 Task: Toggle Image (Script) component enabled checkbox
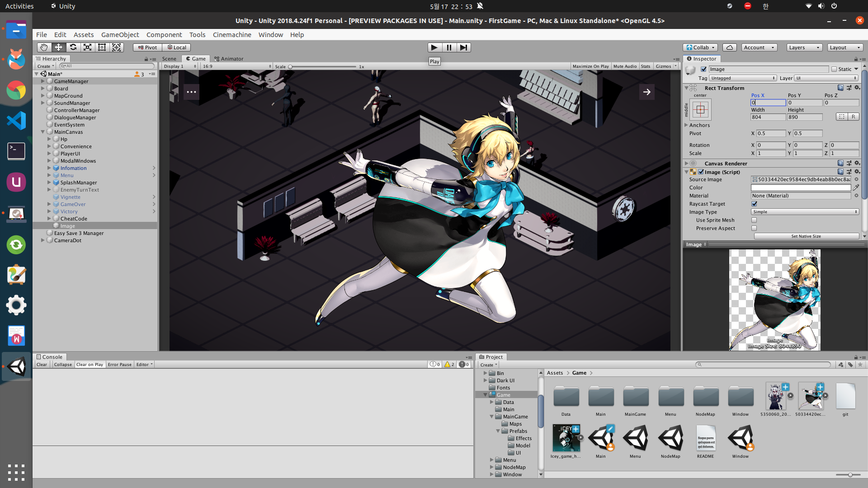click(x=701, y=172)
